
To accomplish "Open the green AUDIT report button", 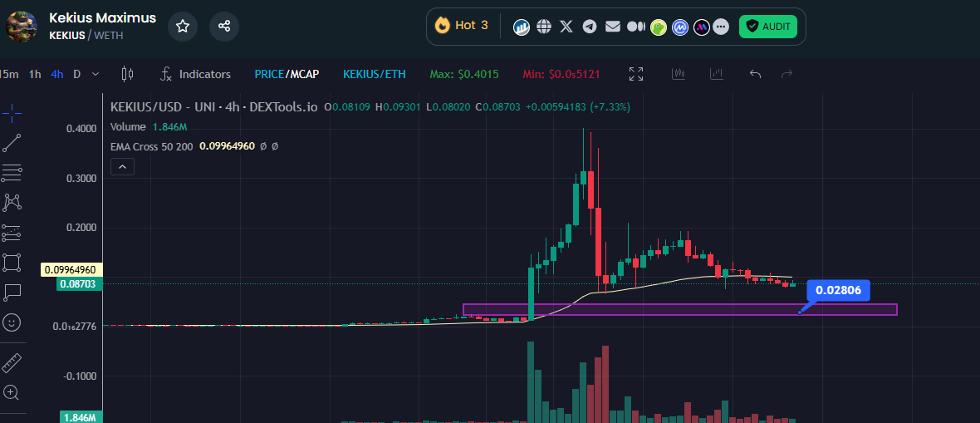I will tap(768, 27).
